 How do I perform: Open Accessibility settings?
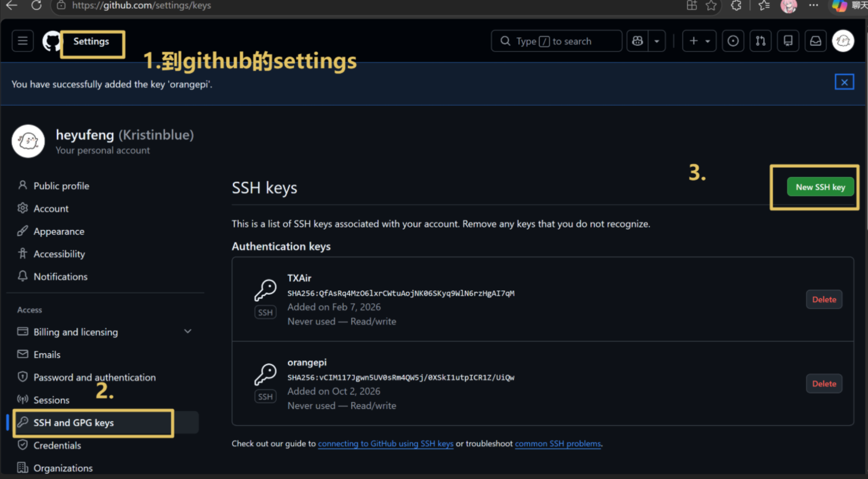click(x=59, y=254)
